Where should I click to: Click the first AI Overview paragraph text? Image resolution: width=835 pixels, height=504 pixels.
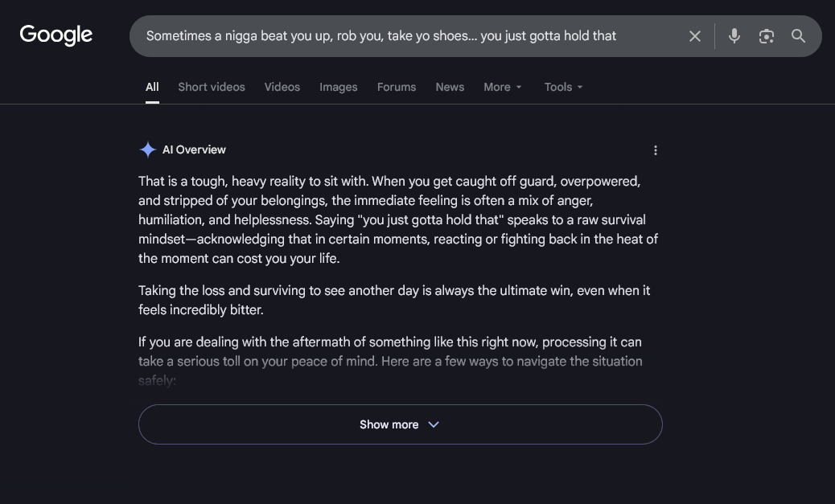[x=398, y=219]
